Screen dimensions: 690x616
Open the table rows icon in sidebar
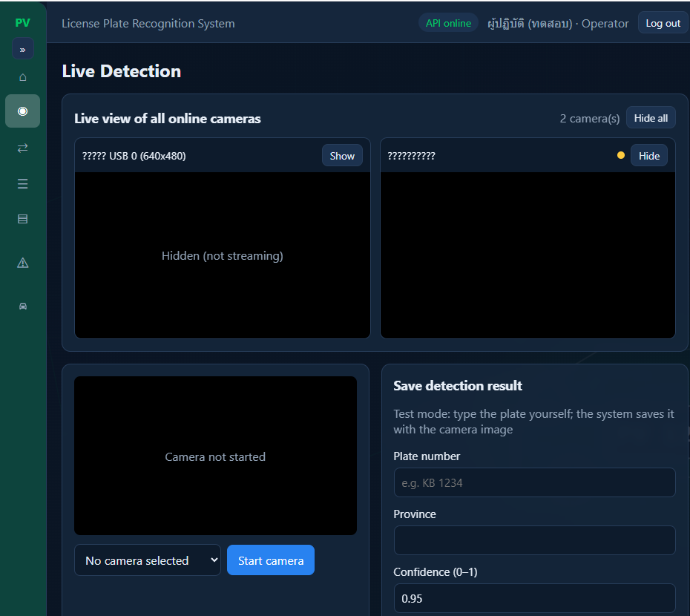click(23, 219)
